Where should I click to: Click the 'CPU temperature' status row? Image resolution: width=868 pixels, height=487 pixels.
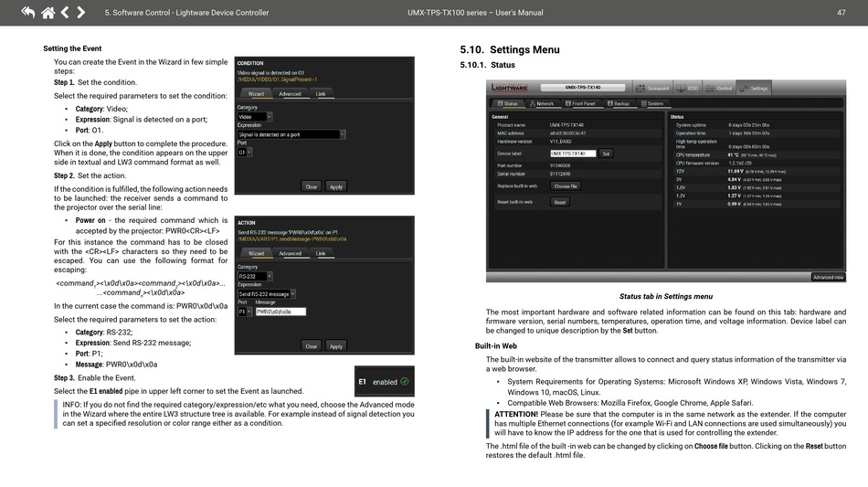(x=756, y=155)
